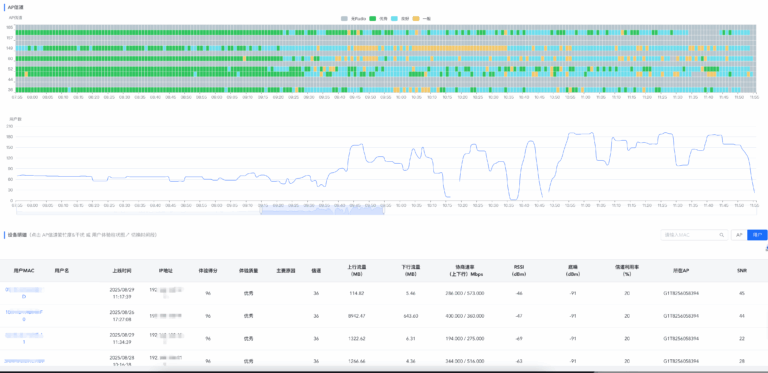Select the online time 2025/08/29 11:17:39 cell
The width and height of the screenshot is (768, 373).
(x=122, y=293)
